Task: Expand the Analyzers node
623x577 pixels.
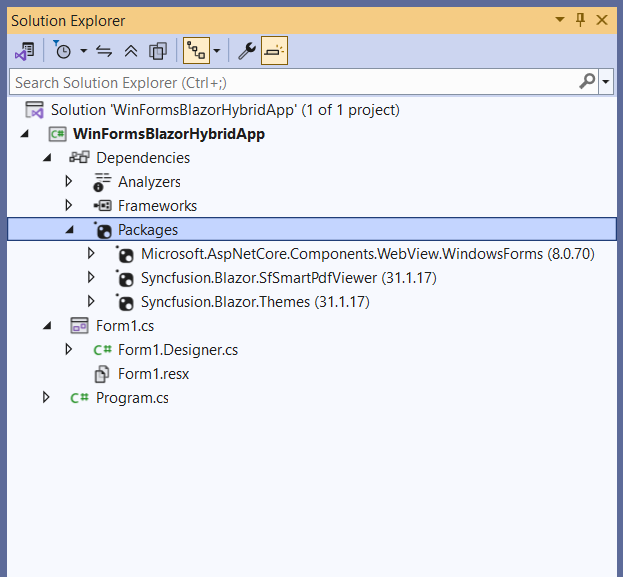Action: (x=69, y=181)
